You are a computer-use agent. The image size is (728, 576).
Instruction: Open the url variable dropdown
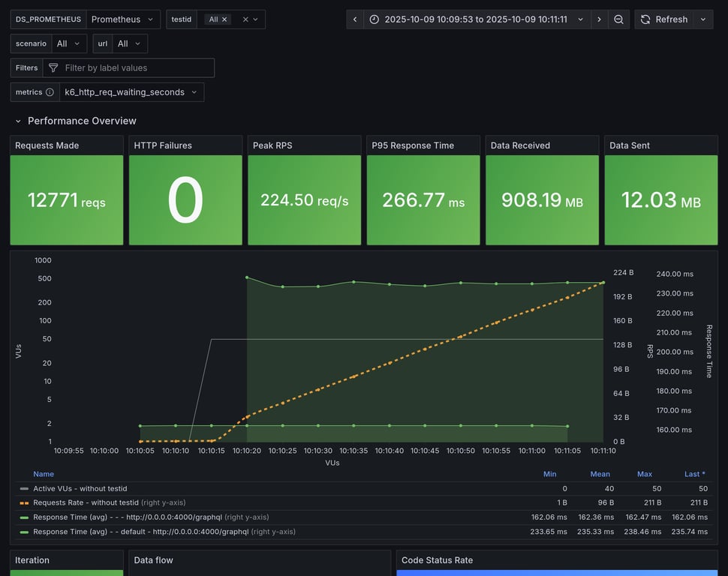tap(130, 43)
